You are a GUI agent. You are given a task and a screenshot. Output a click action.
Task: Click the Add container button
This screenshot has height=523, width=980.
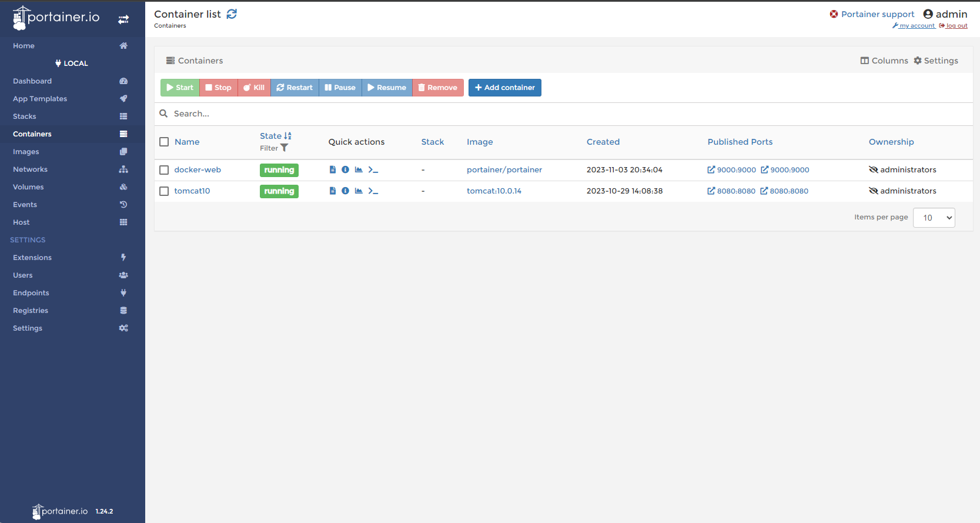coord(505,88)
